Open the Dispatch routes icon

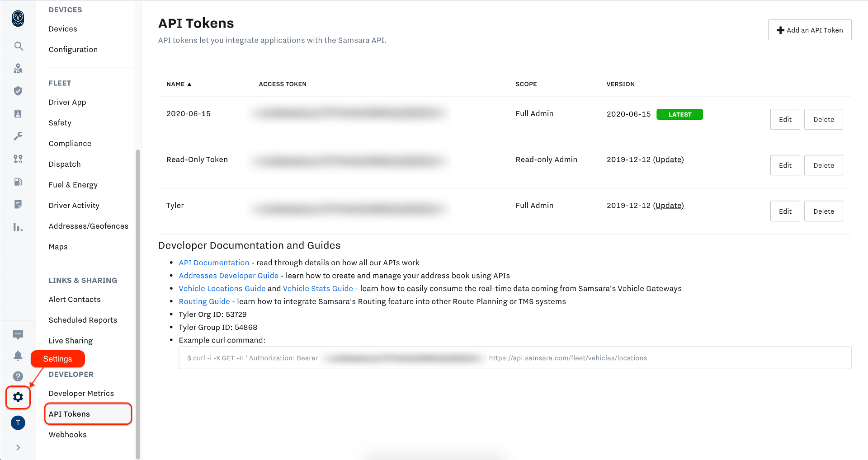pos(18,159)
